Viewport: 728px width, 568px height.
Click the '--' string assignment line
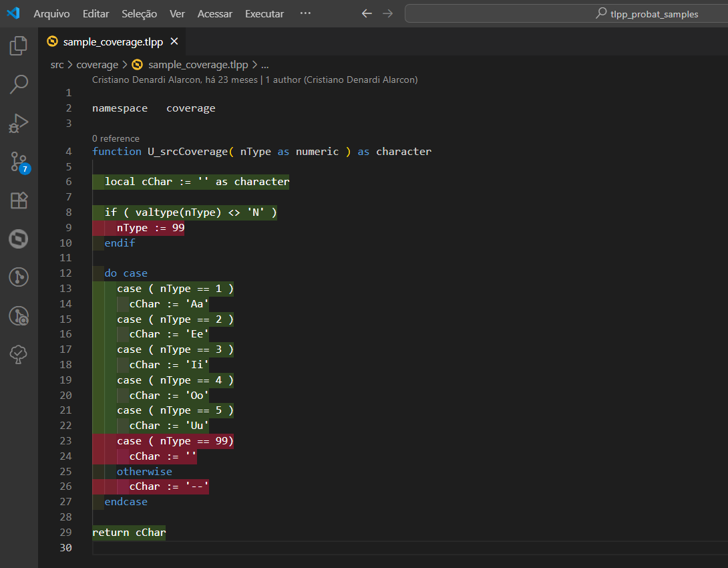pyautogui.click(x=169, y=486)
